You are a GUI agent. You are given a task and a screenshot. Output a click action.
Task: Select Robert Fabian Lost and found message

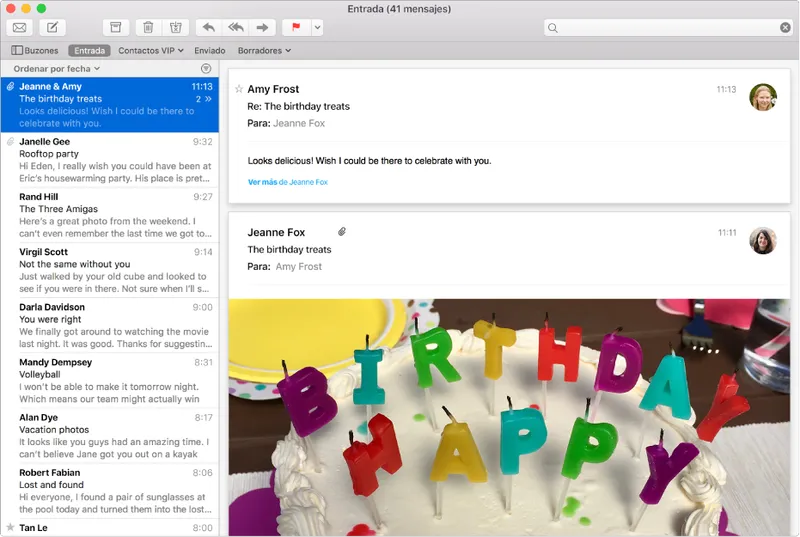click(x=110, y=491)
